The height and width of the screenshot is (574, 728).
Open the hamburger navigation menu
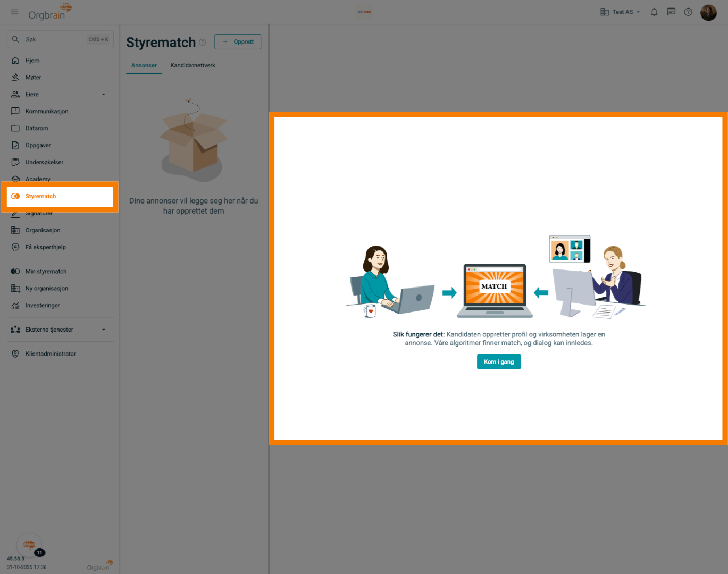coord(14,12)
